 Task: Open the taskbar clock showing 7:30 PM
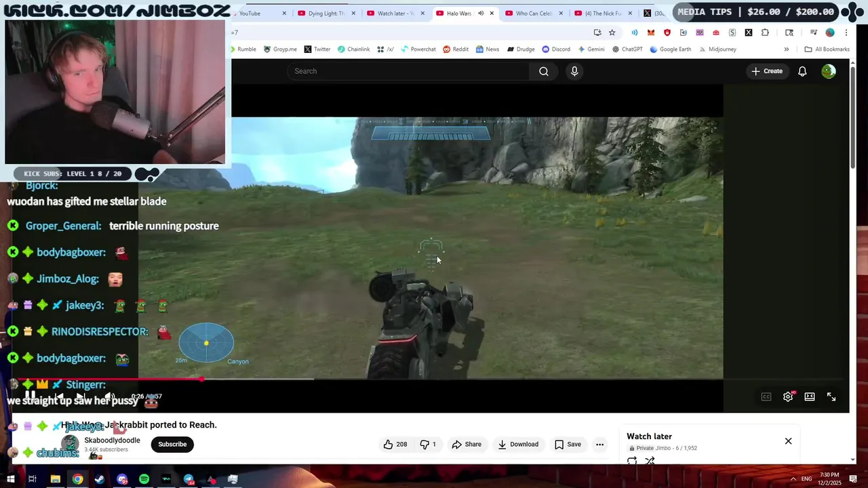[829, 479]
